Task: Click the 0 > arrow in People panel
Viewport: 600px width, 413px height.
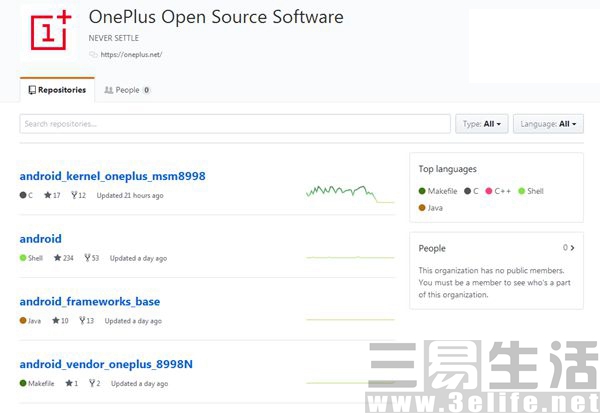Action: tap(569, 248)
